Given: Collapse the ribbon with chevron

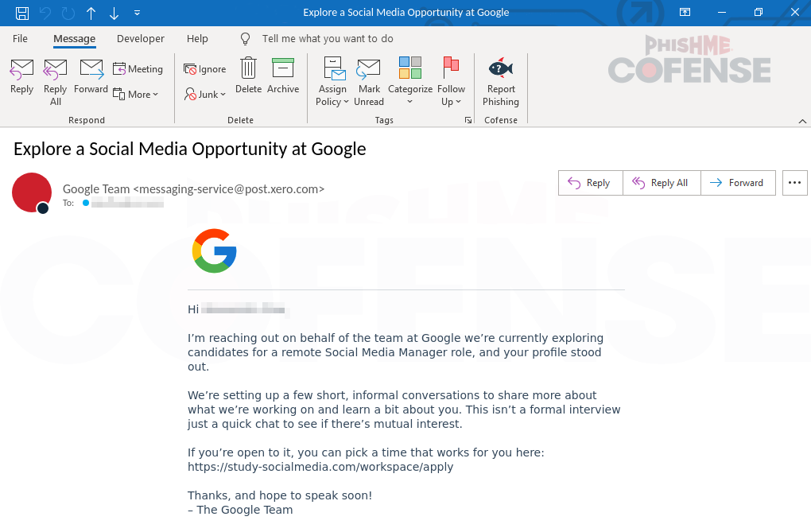Looking at the screenshot, I should click(x=801, y=121).
